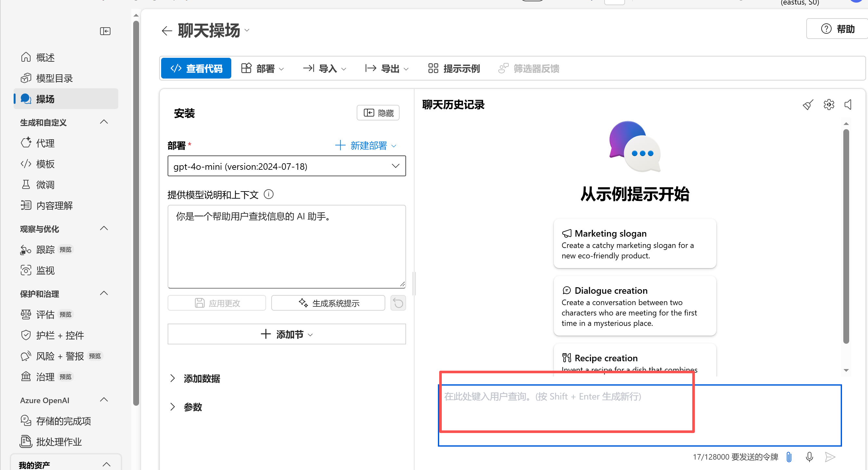Expand the 参数 section

pyautogui.click(x=192, y=407)
